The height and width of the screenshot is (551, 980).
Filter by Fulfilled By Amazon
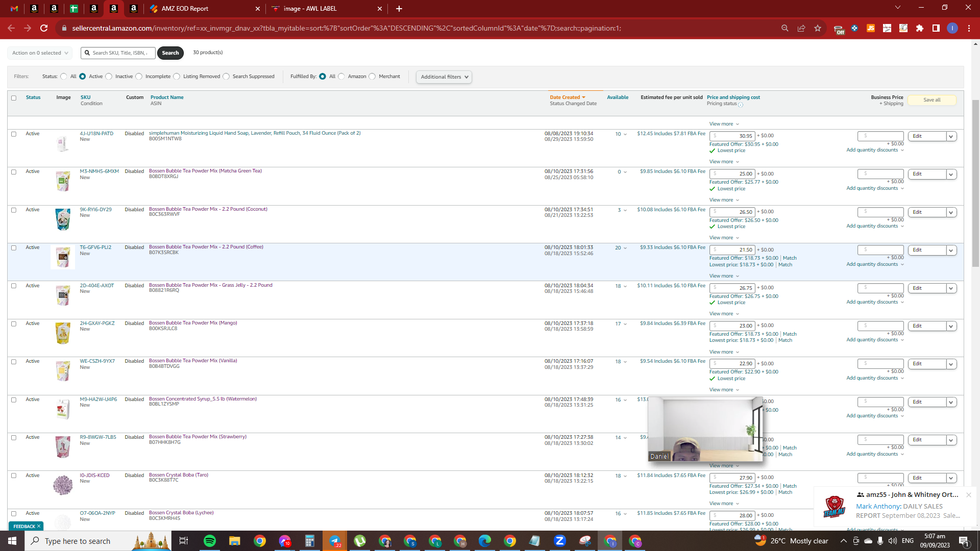pos(341,77)
